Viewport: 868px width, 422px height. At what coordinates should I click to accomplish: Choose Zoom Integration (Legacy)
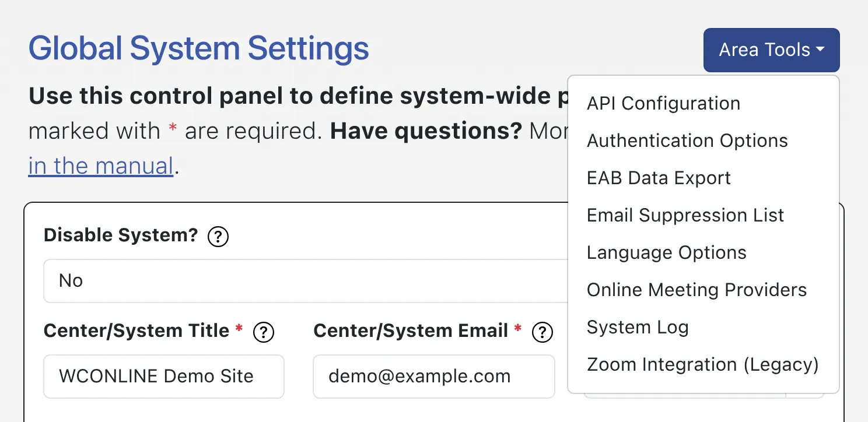click(703, 364)
